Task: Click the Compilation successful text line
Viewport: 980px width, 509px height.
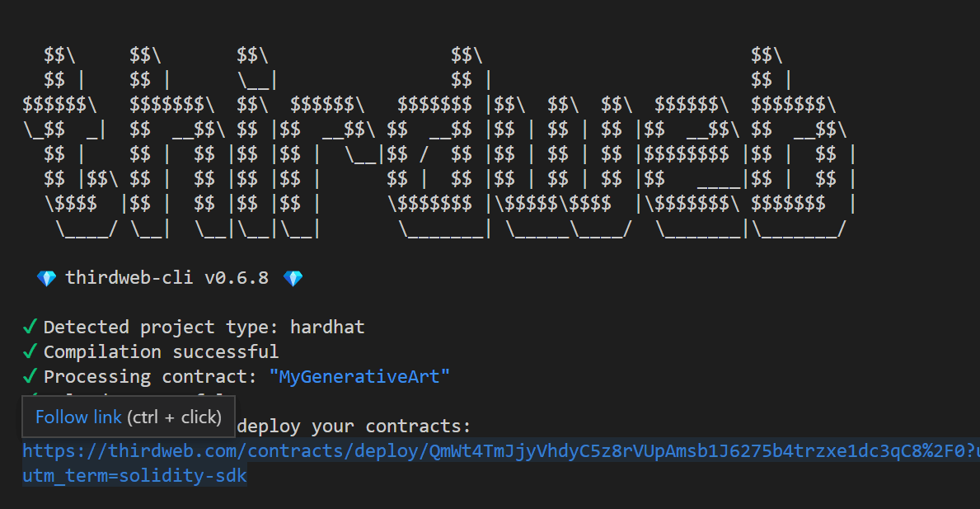Action: tap(162, 351)
